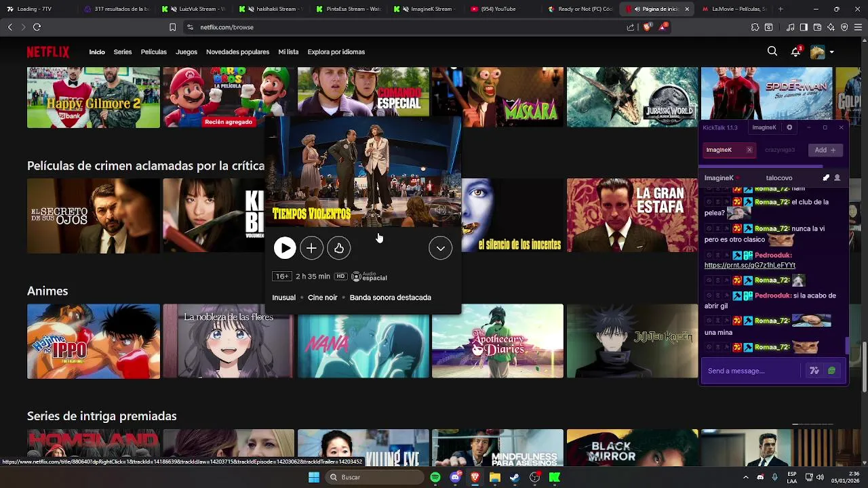Open 7TV emote picker in KickTalk
This screenshot has height=488, width=868.
814,371
